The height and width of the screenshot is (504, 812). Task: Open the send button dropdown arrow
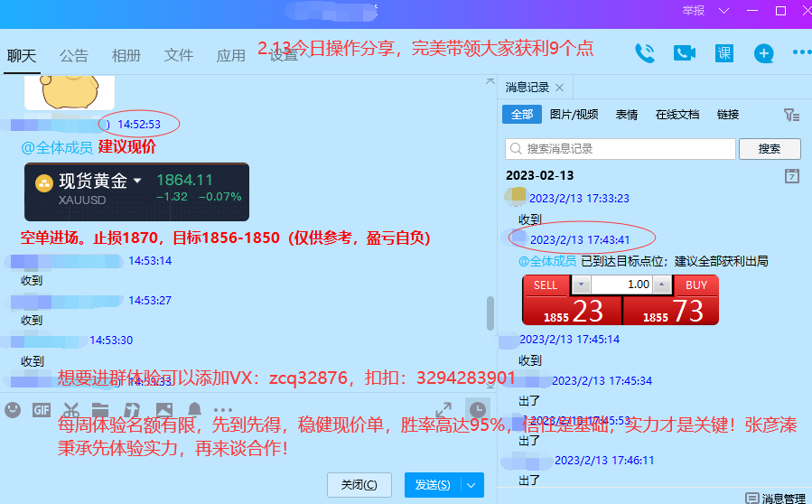coord(471,485)
